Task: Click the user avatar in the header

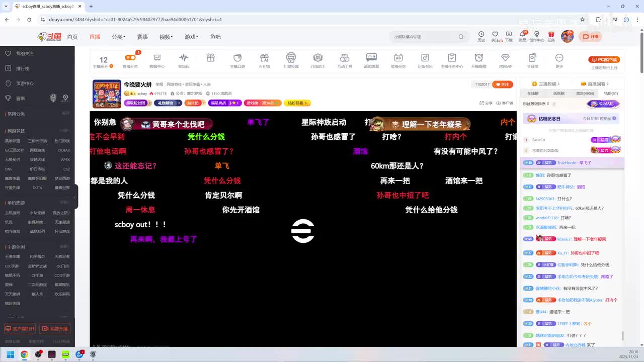Action: [568, 36]
